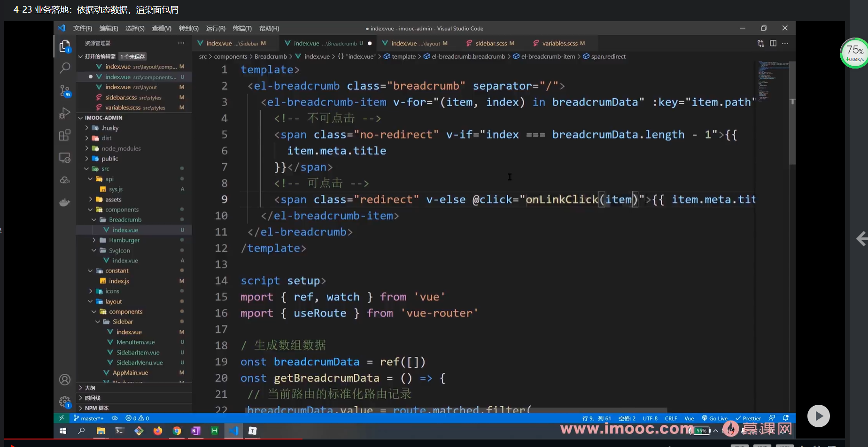Open editor More Actions ellipsis
868x447 pixels.
pos(785,43)
